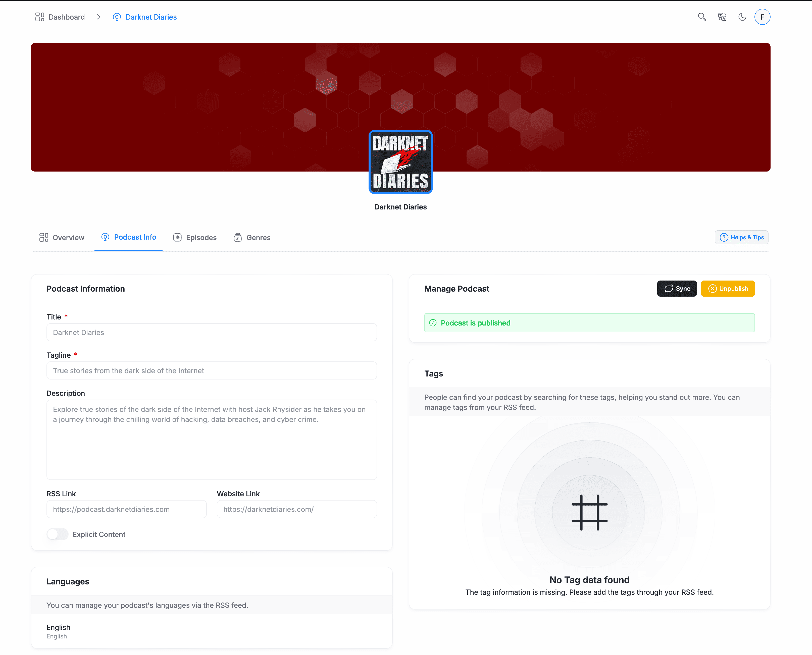
Task: Click the English language entry
Action: (x=58, y=631)
